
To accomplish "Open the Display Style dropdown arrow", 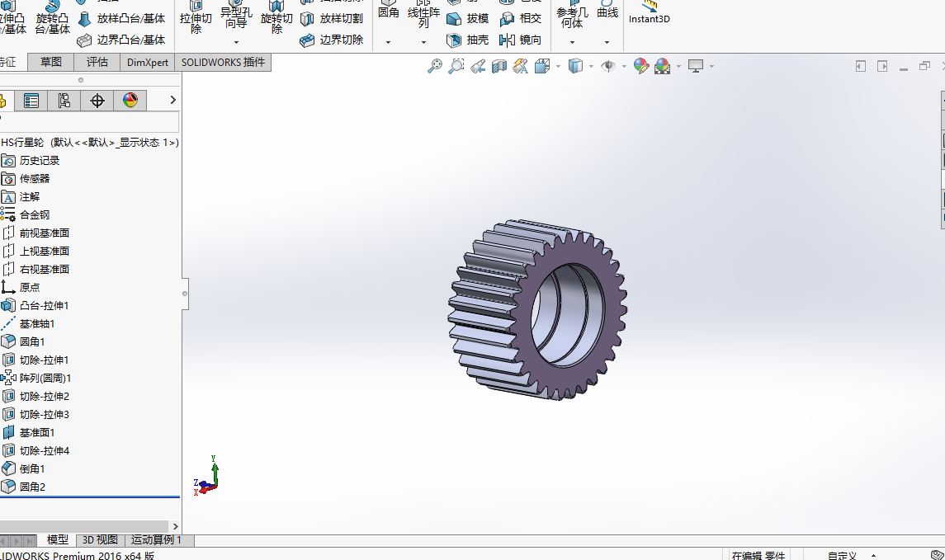I will pos(591,67).
